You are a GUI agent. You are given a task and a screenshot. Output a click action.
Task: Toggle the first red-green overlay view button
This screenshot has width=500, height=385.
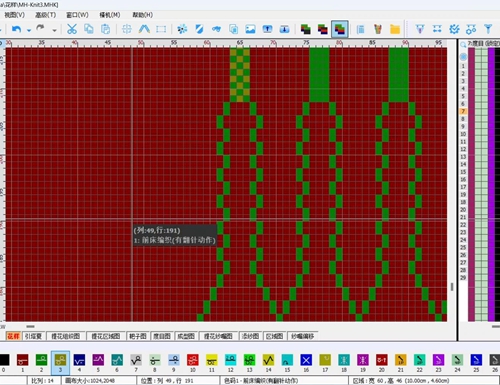coord(305,29)
